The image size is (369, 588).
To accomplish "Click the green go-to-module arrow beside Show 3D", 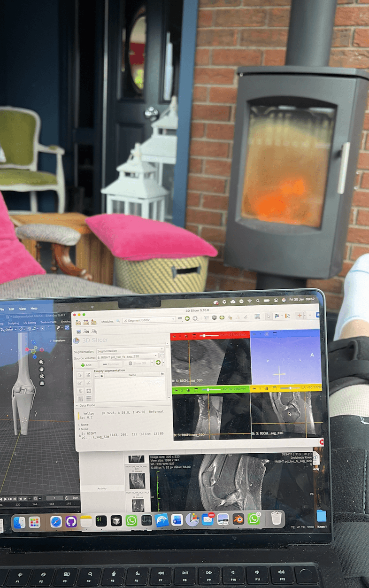I will pyautogui.click(x=158, y=363).
